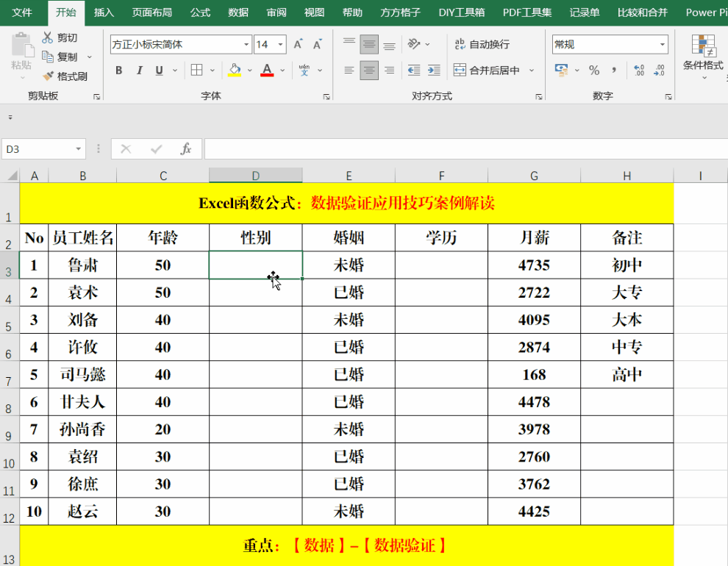Apply the red font color A

coord(267,70)
